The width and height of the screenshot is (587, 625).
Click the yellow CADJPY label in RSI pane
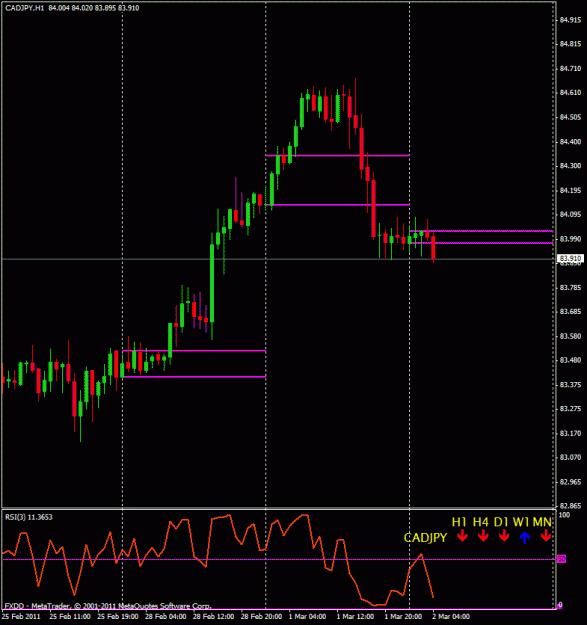425,538
